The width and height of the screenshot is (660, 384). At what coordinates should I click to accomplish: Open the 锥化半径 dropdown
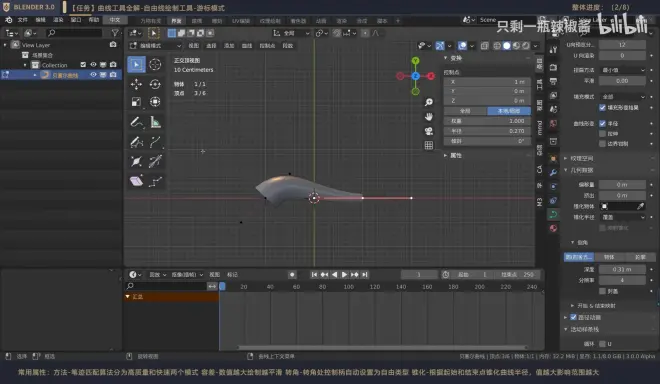click(622, 217)
